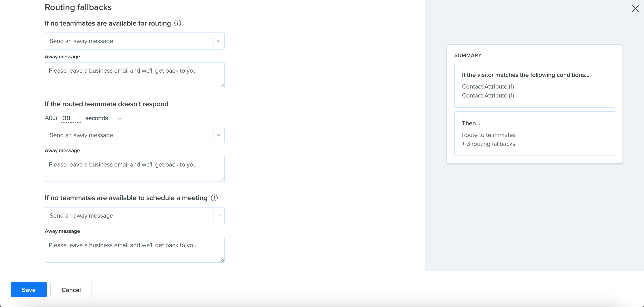Click the 30 delay value field
Image resolution: width=644 pixels, height=307 pixels.
(x=71, y=118)
